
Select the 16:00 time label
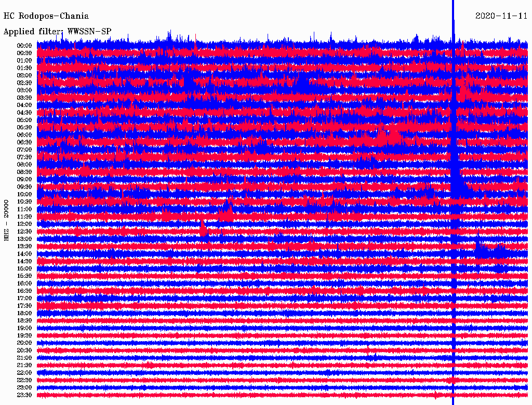click(x=24, y=283)
